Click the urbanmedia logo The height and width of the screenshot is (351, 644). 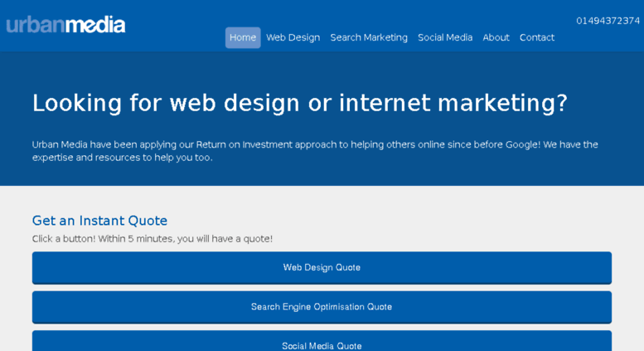point(65,25)
